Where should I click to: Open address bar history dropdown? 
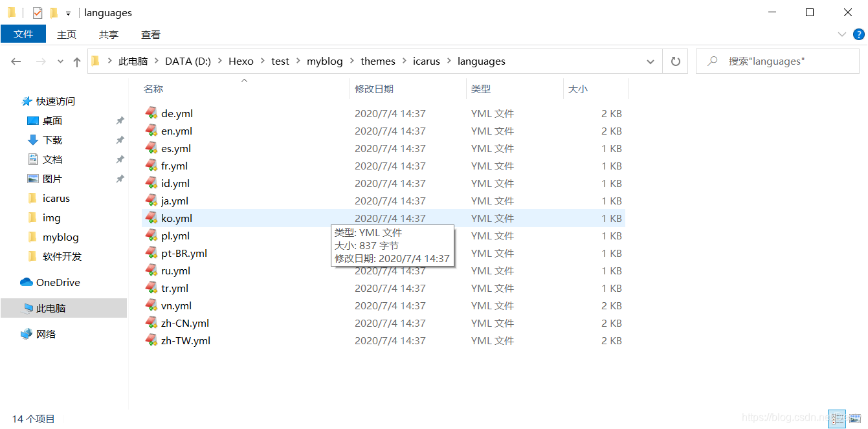651,61
